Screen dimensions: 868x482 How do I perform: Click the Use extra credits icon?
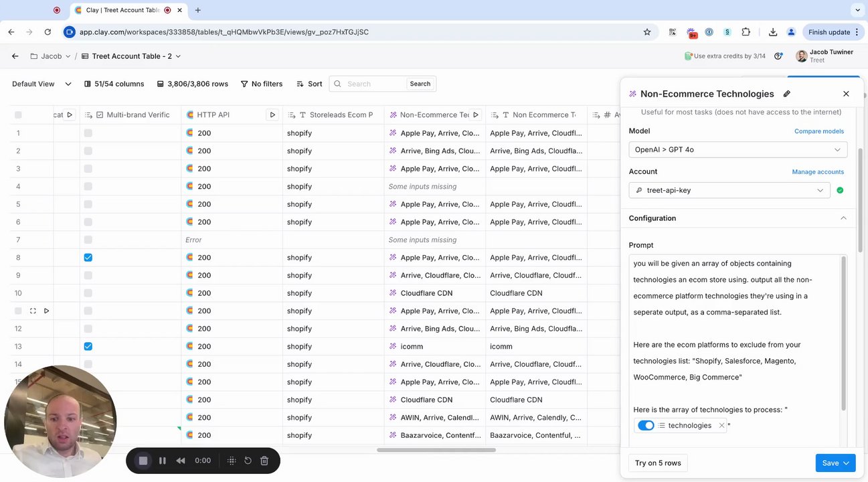click(x=688, y=56)
